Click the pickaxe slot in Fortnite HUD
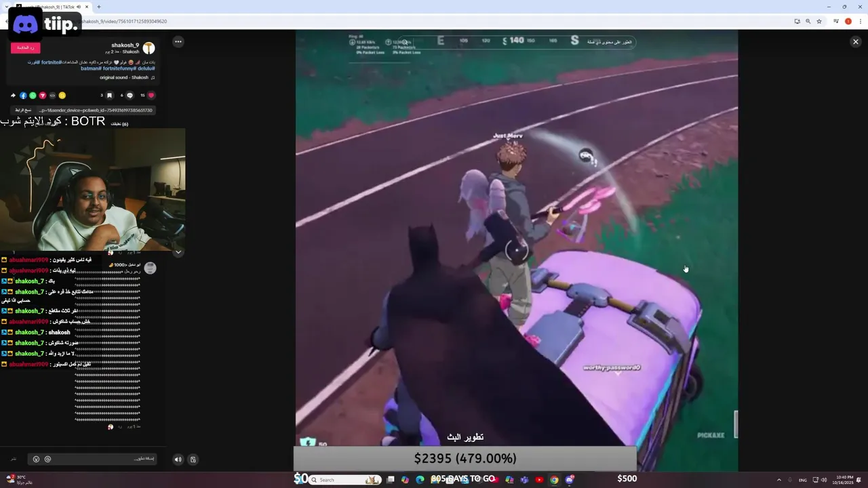The image size is (868, 488). [x=710, y=435]
